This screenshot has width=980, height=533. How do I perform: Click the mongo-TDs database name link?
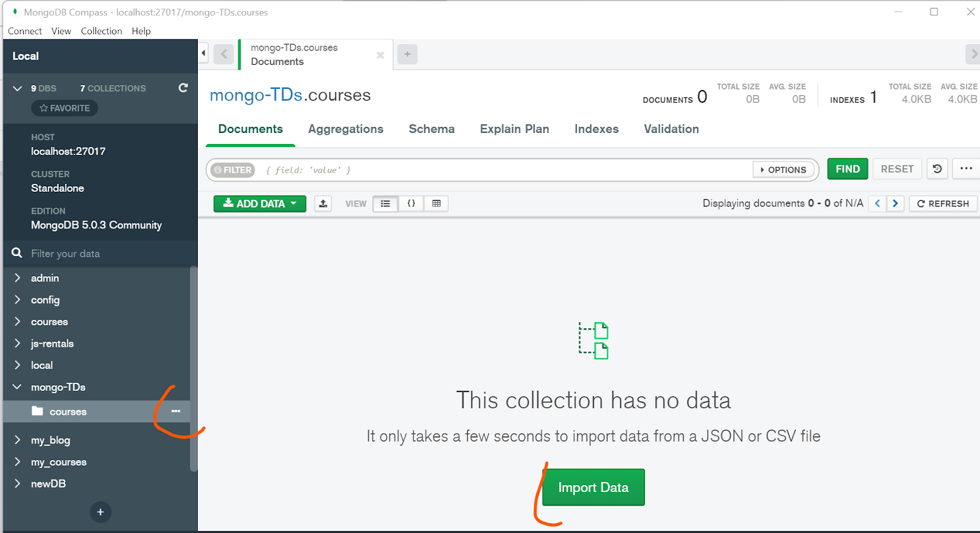click(256, 95)
